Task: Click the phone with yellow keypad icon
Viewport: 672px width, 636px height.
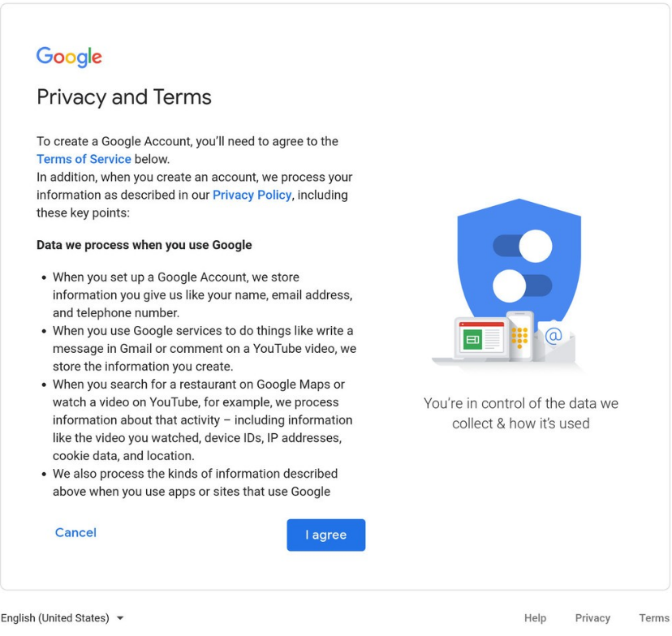Action: (x=519, y=334)
